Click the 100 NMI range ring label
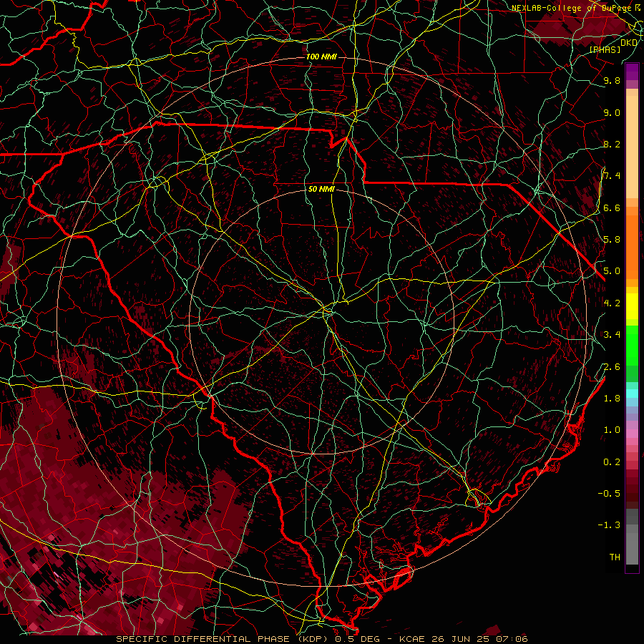This screenshot has height=644, width=644. (321, 57)
